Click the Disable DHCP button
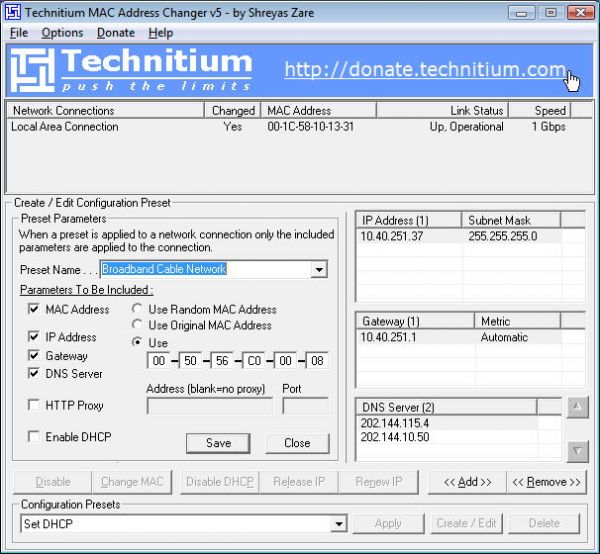 coord(220,482)
